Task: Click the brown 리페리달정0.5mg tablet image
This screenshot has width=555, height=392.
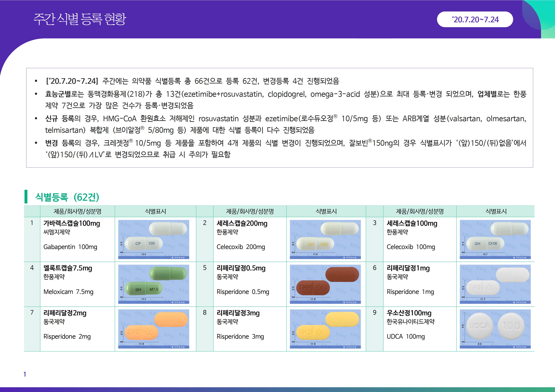Action: (x=325, y=284)
